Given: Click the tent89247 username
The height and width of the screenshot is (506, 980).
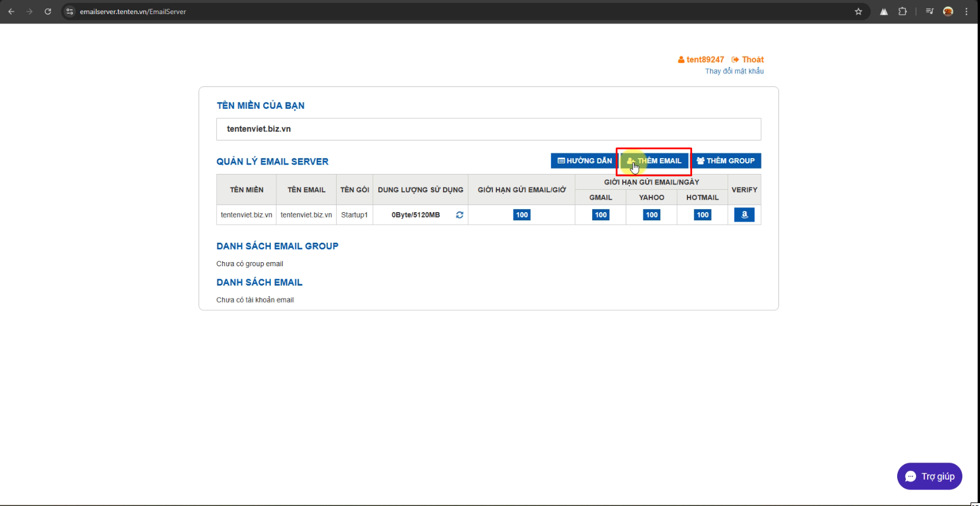Looking at the screenshot, I should pos(705,60).
